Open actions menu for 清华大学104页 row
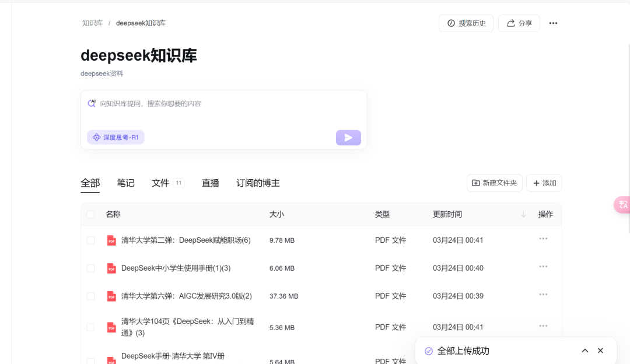The width and height of the screenshot is (630, 364). point(543,326)
